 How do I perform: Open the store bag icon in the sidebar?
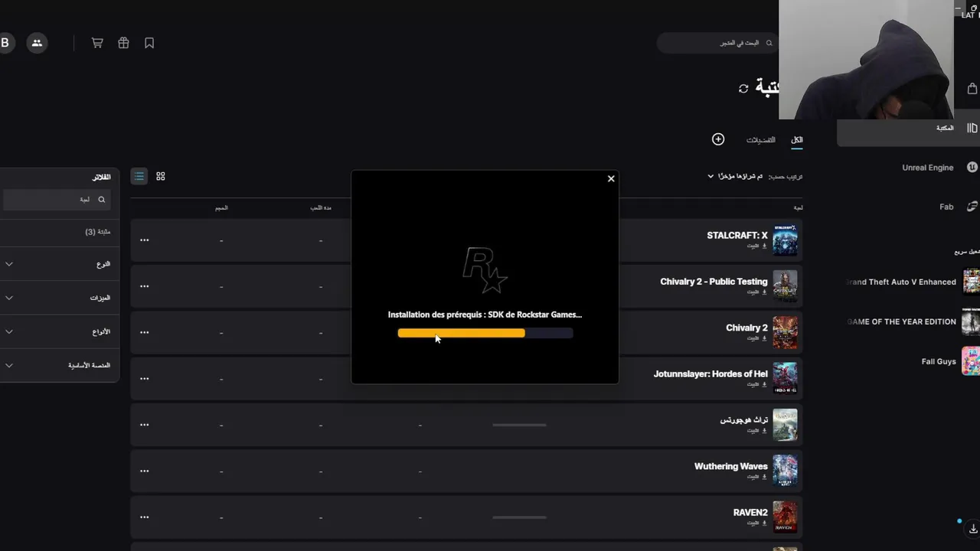(972, 88)
